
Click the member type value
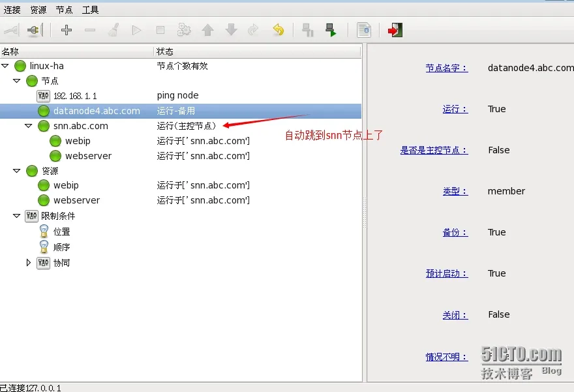[506, 191]
